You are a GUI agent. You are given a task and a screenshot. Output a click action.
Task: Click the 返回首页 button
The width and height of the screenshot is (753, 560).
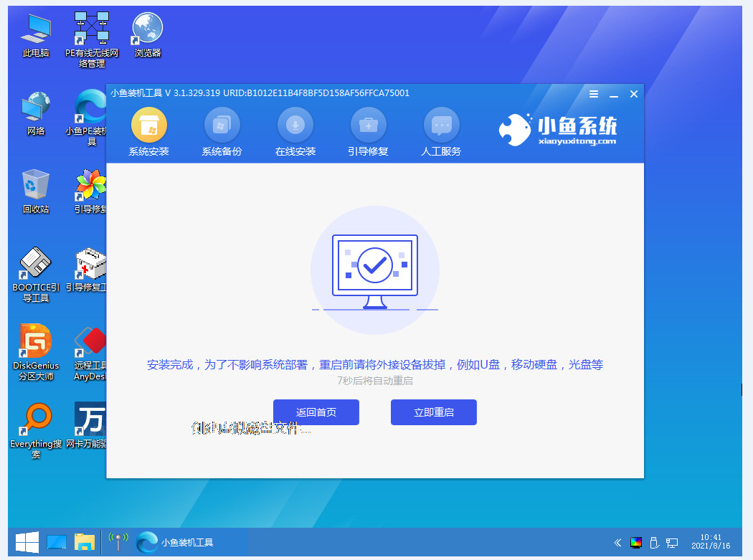[x=316, y=412]
